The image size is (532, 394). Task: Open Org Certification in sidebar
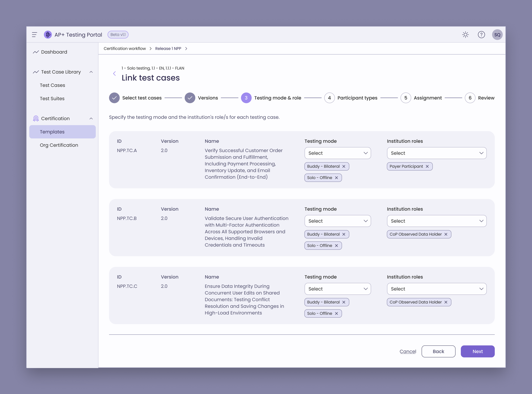pos(59,145)
